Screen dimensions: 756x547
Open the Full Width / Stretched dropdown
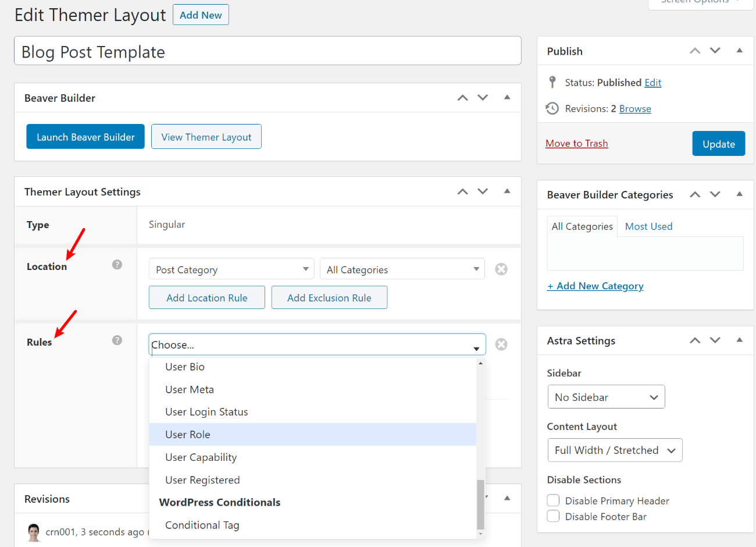click(x=615, y=450)
